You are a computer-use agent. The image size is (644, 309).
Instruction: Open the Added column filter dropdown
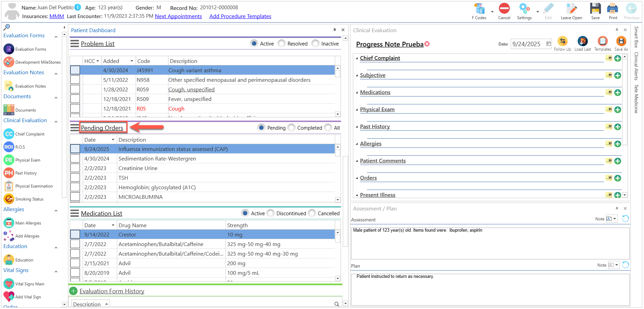[x=132, y=61]
